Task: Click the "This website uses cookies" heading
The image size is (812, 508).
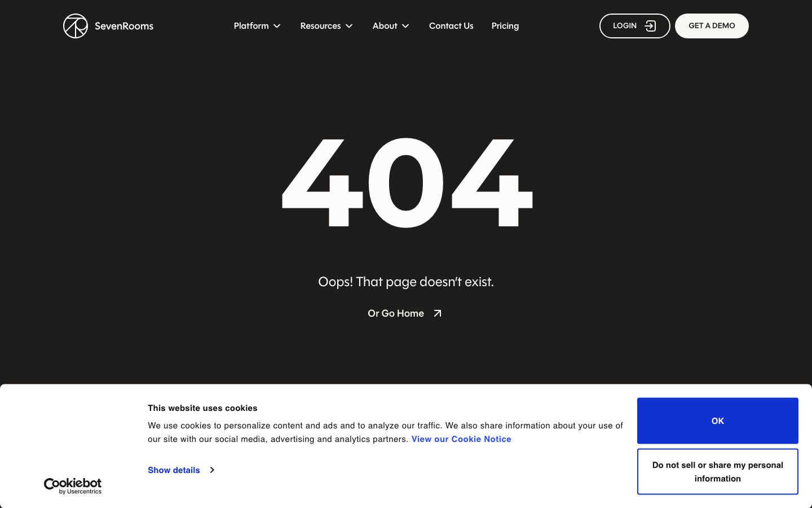Action: tap(202, 408)
